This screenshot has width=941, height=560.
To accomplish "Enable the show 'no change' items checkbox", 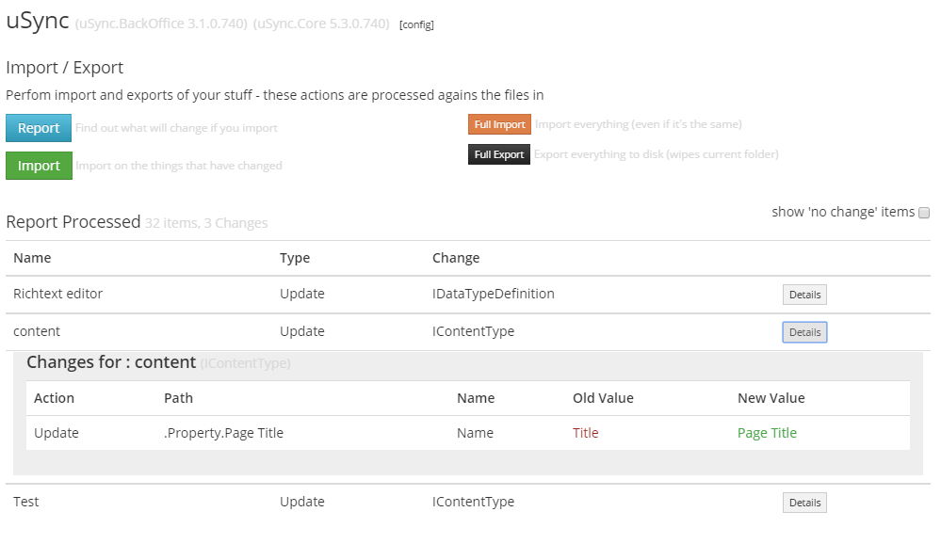I will point(924,213).
